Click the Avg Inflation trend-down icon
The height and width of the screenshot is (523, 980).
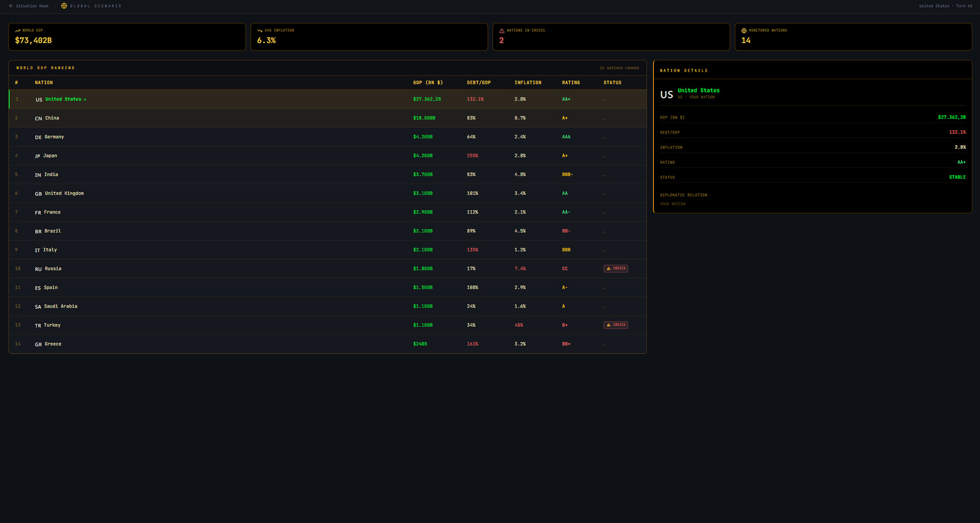[x=260, y=31]
